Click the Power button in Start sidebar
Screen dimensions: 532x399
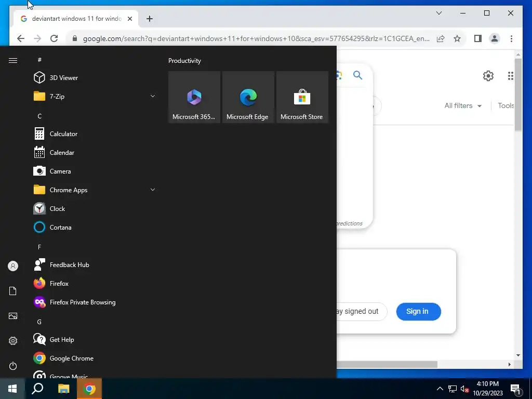(13, 366)
